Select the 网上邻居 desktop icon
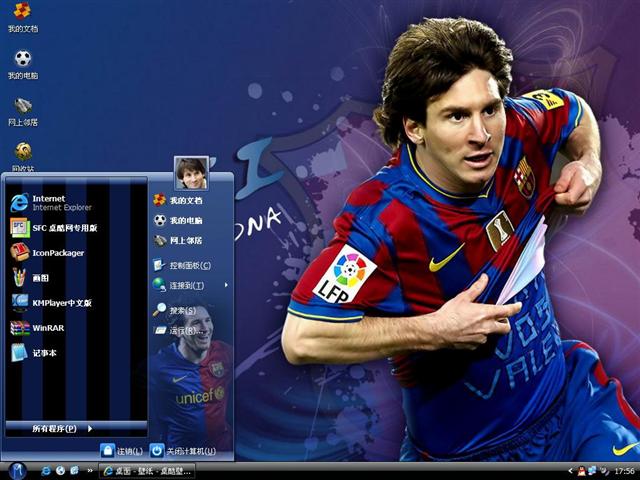 click(23, 111)
